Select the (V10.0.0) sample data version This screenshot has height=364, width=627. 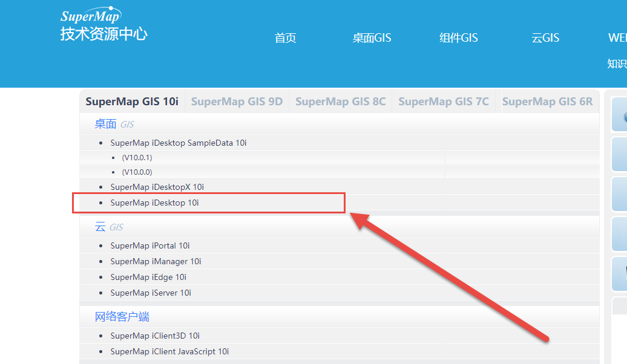pos(137,172)
